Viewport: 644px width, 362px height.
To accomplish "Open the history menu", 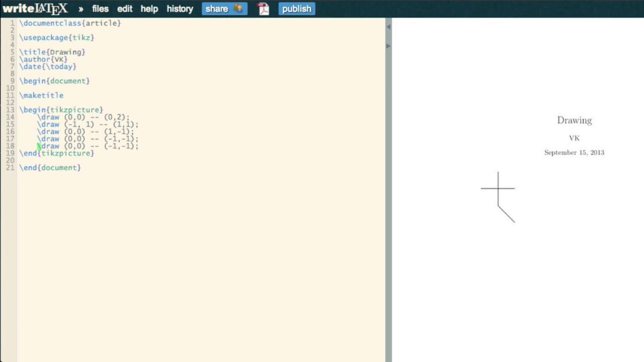I will coord(180,9).
